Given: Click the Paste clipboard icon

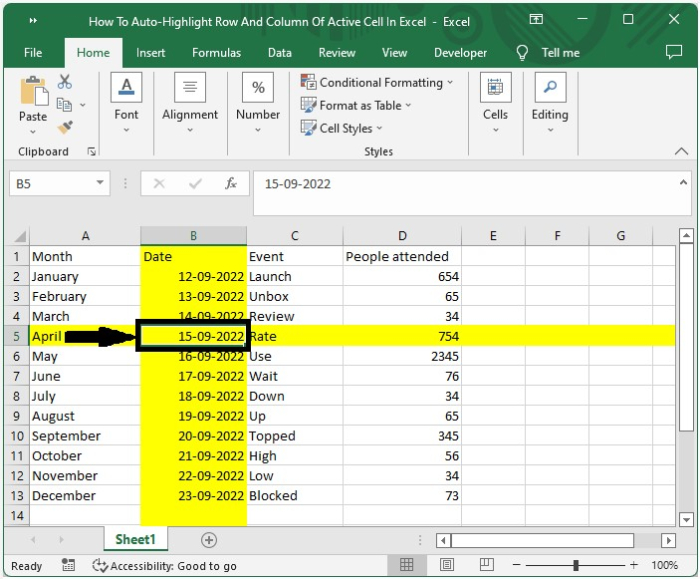Looking at the screenshot, I should (x=32, y=92).
